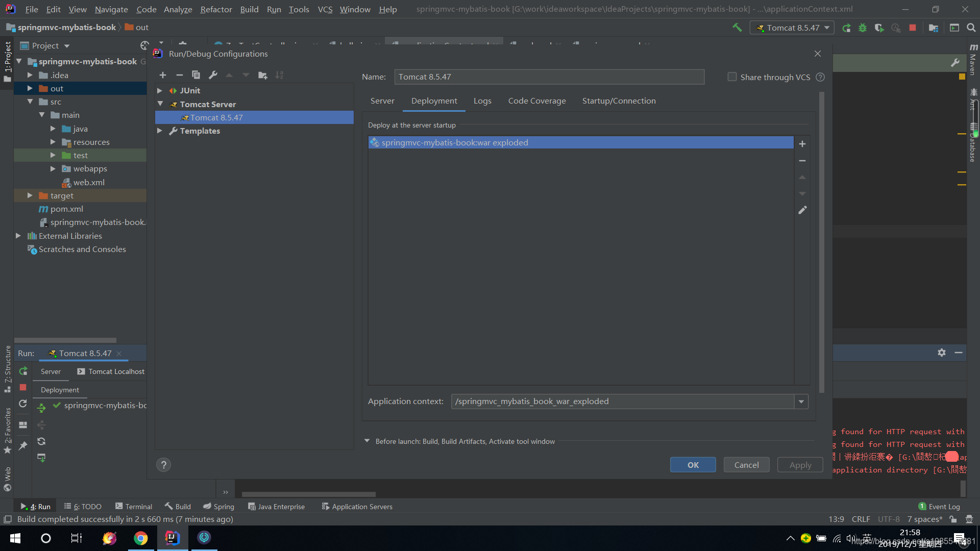The height and width of the screenshot is (551, 980).
Task: Switch to Server tab in dialog
Action: [382, 101]
